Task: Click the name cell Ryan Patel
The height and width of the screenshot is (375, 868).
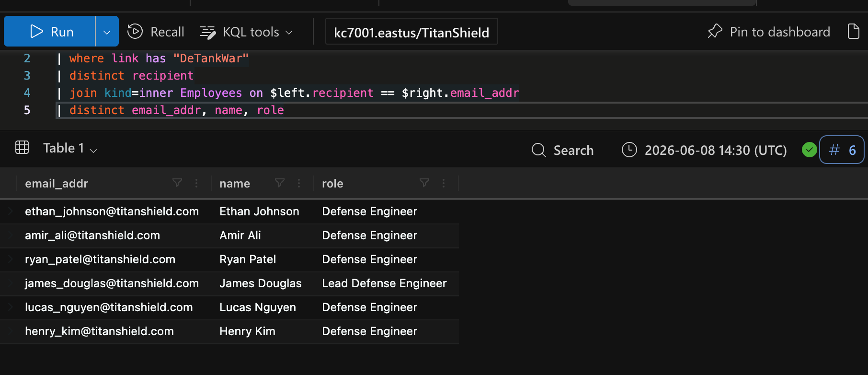Action: click(x=248, y=259)
